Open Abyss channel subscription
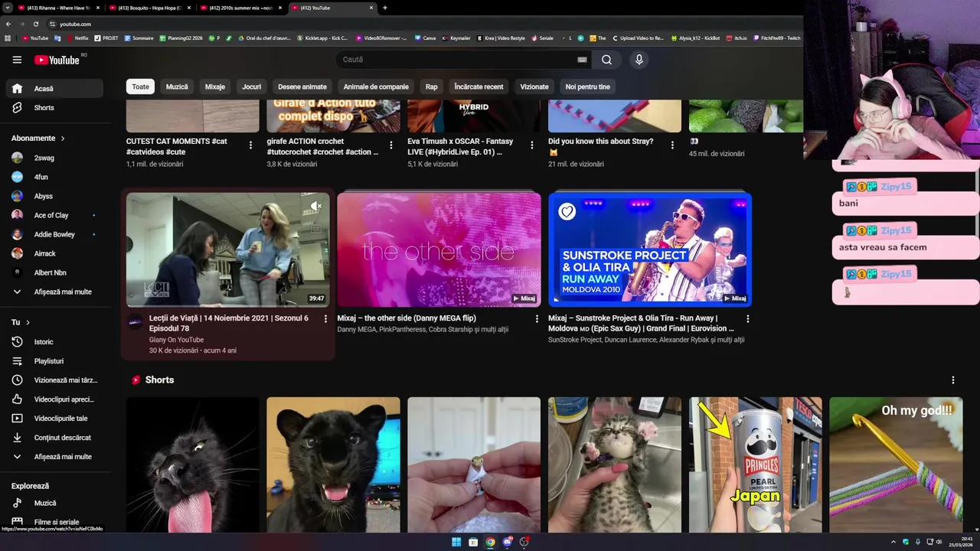The width and height of the screenshot is (980, 551). pos(54,196)
